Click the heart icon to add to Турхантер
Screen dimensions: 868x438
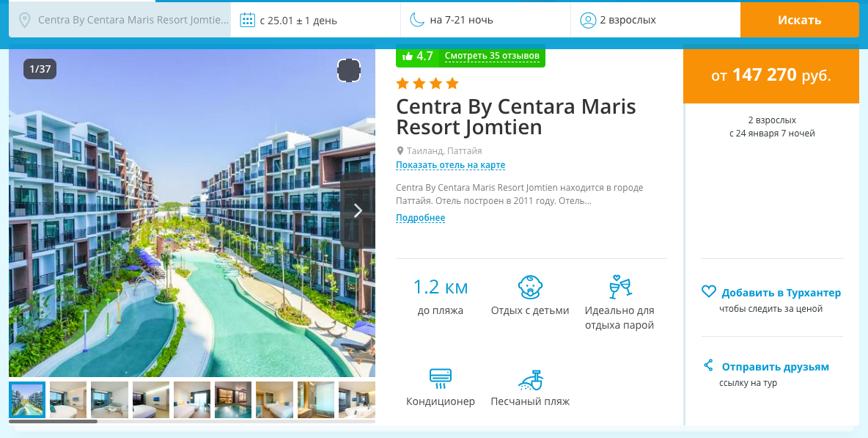click(709, 292)
